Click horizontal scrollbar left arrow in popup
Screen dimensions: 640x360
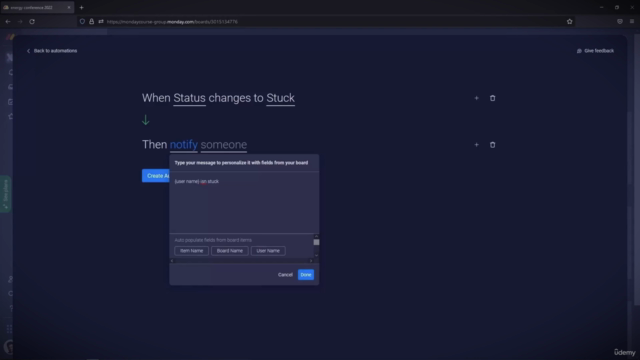click(172, 260)
